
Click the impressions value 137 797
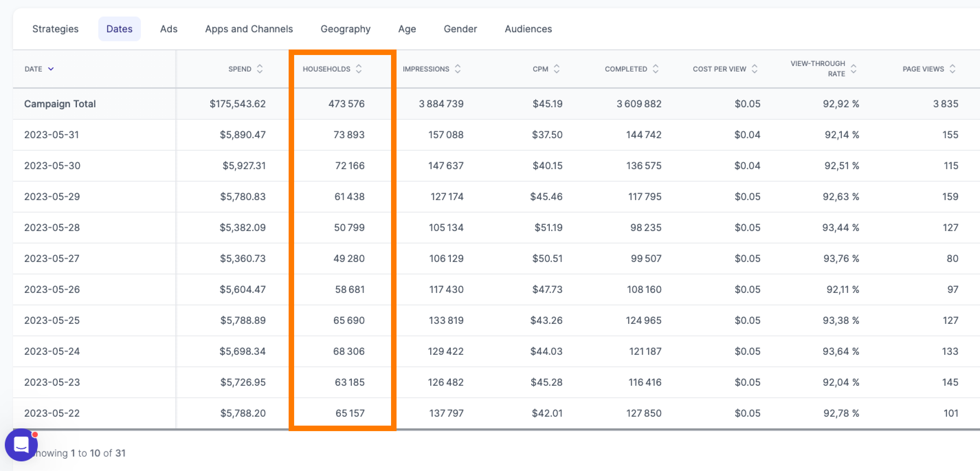pos(446,413)
